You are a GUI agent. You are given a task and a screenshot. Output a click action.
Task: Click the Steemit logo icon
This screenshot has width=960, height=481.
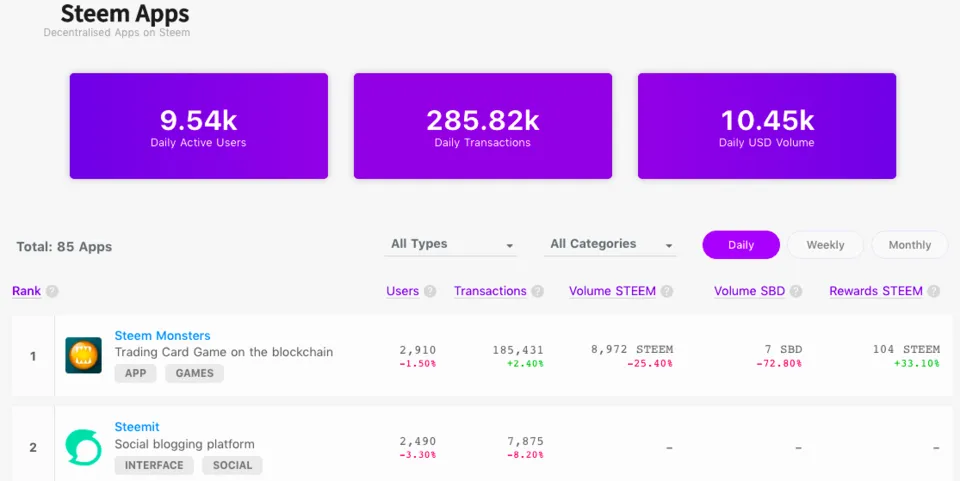pos(83,447)
